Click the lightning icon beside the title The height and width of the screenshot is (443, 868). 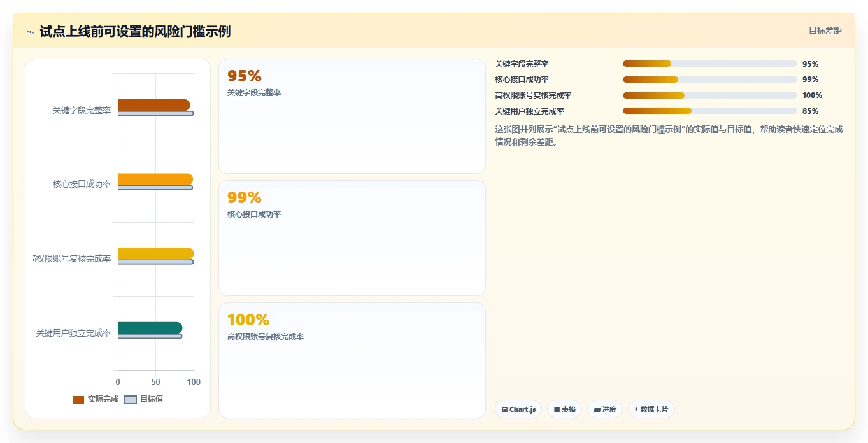(x=30, y=32)
